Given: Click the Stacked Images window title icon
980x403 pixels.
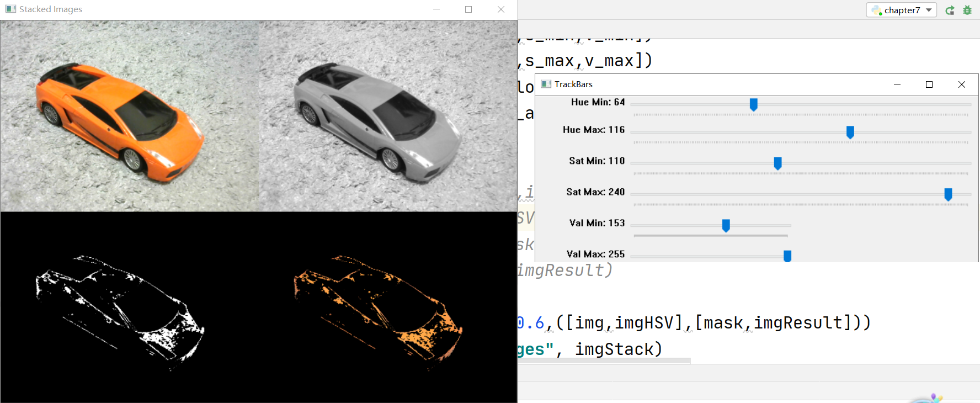Looking at the screenshot, I should pyautogui.click(x=10, y=9).
